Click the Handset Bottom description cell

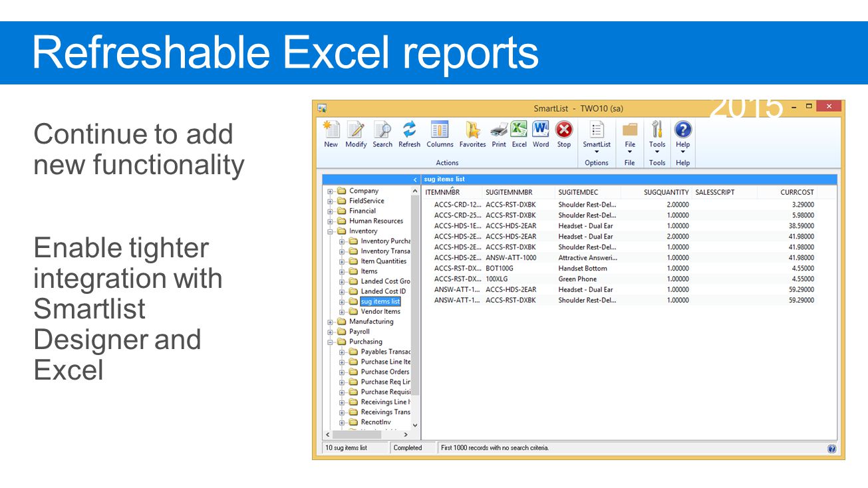[583, 269]
